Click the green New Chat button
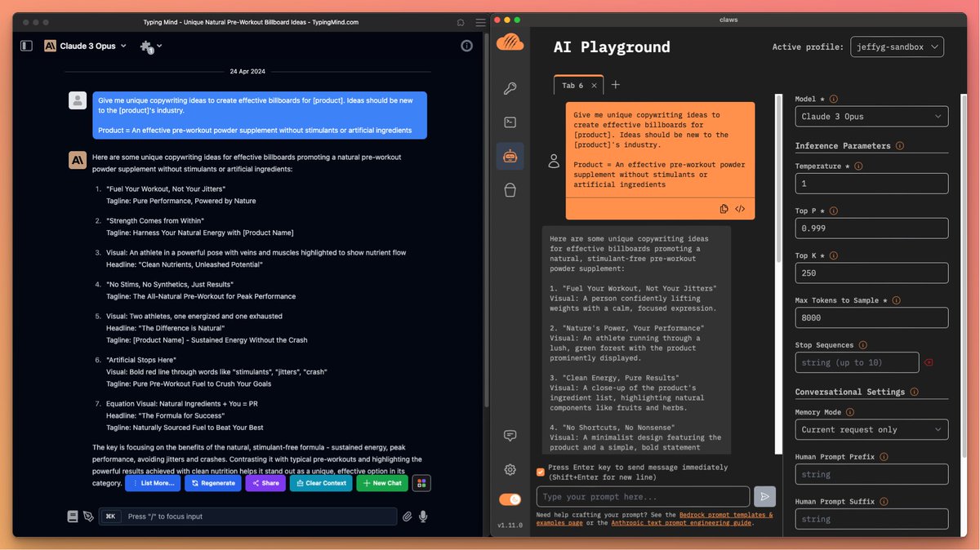 point(382,483)
